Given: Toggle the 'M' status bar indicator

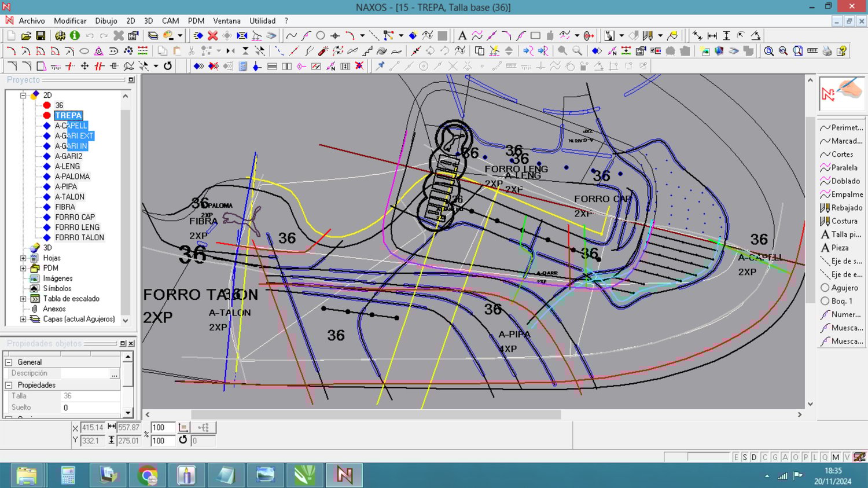Looking at the screenshot, I should tap(836, 457).
